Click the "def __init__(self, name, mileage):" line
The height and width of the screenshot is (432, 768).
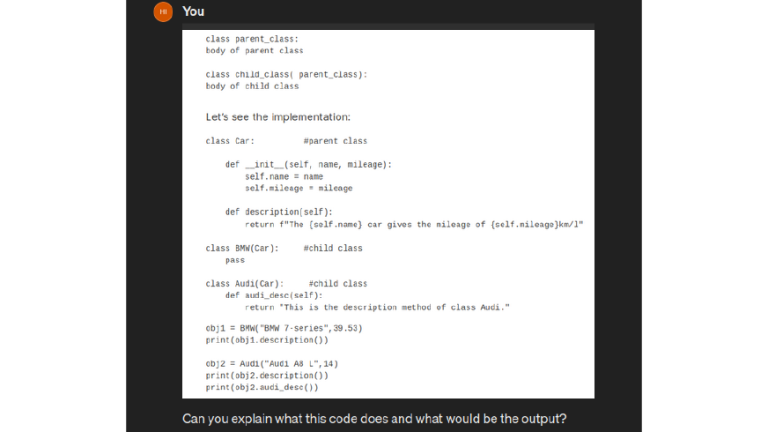[x=308, y=164]
